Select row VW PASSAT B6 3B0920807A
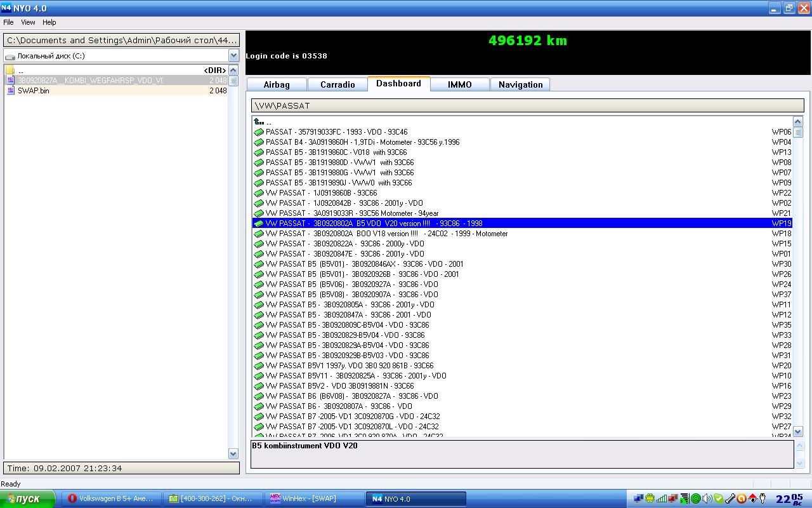Viewport: 812px width, 508px height. coord(522,406)
